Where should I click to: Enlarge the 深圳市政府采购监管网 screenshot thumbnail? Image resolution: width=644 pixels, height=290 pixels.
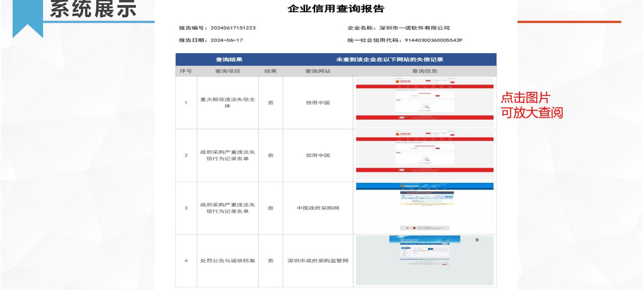(x=425, y=260)
